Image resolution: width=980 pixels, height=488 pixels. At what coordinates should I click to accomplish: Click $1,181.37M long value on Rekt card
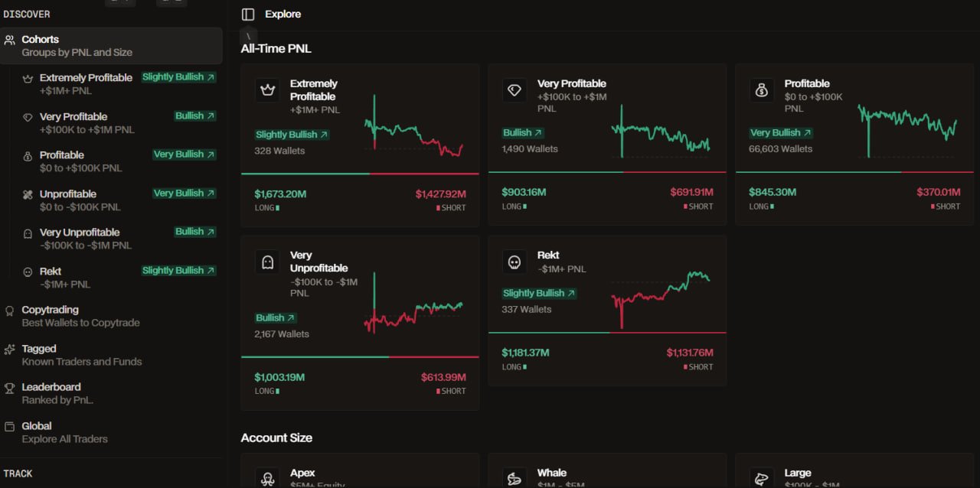pos(525,353)
